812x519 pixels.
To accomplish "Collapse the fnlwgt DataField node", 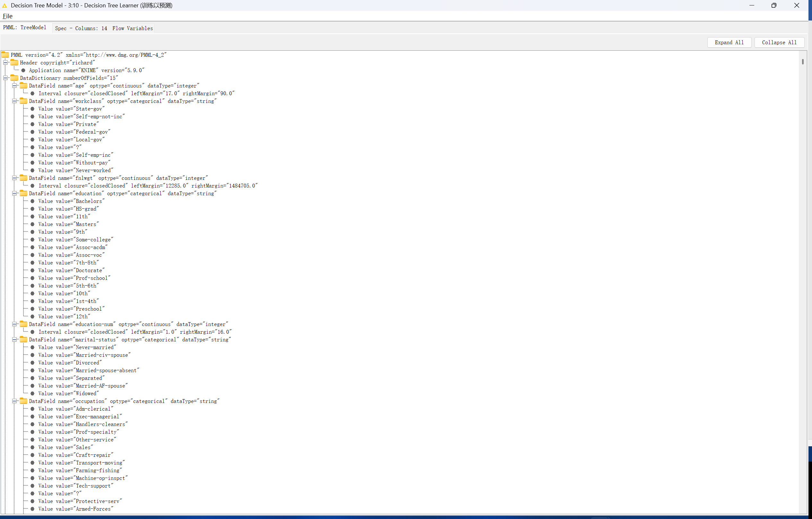I will [14, 178].
